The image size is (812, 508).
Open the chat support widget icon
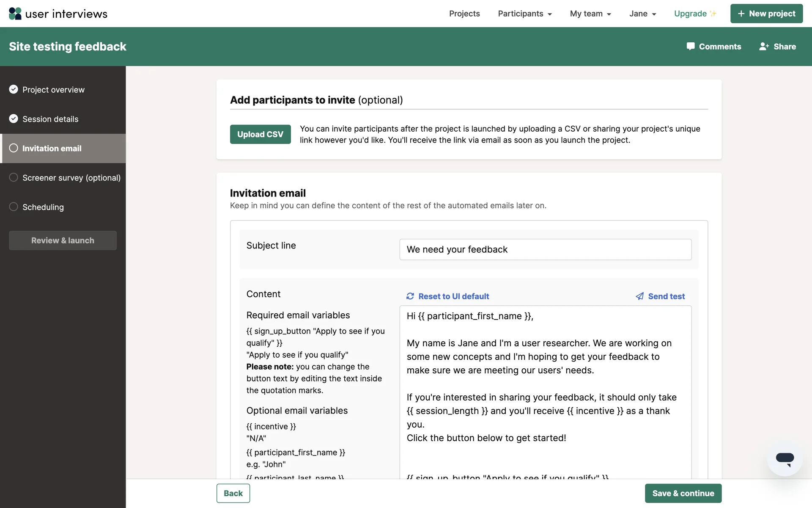[785, 458]
